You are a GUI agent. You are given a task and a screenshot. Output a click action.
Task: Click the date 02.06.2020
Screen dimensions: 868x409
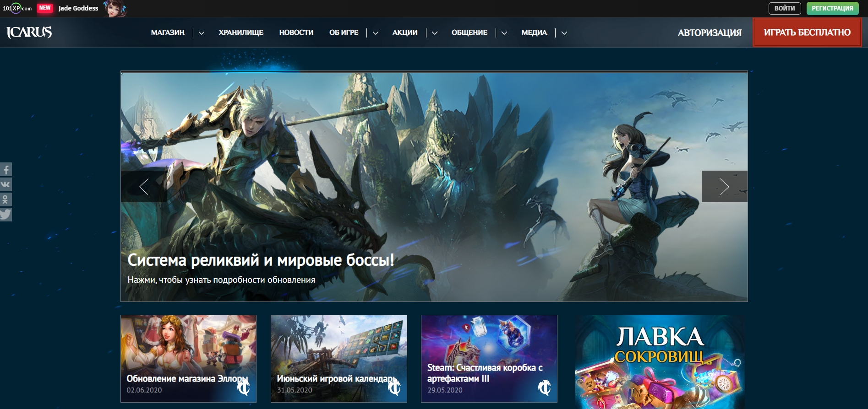click(x=144, y=390)
